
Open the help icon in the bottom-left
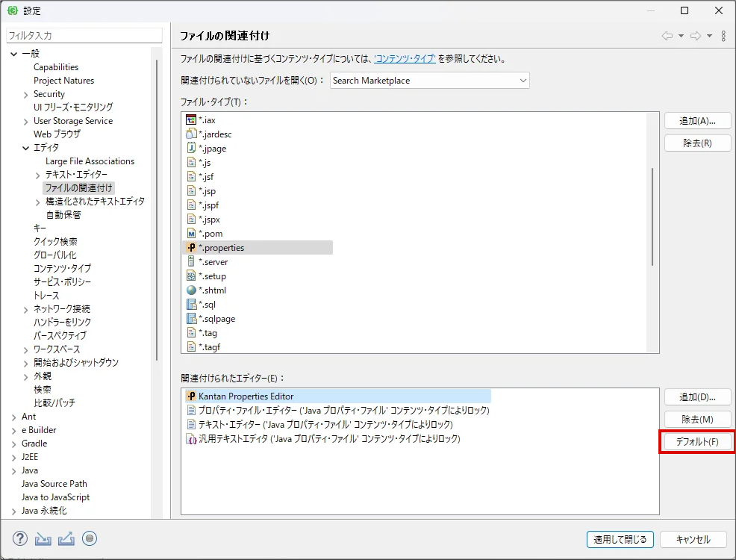coord(20,538)
